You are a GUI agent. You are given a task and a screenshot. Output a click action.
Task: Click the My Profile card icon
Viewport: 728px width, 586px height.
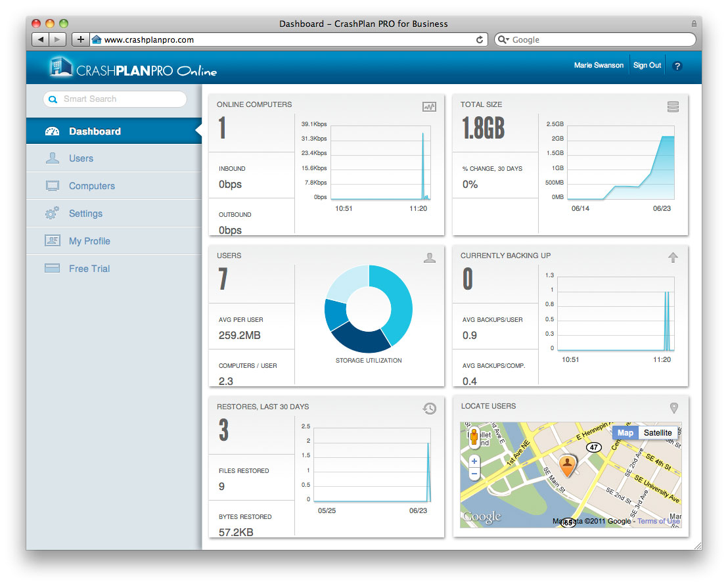[x=53, y=240]
